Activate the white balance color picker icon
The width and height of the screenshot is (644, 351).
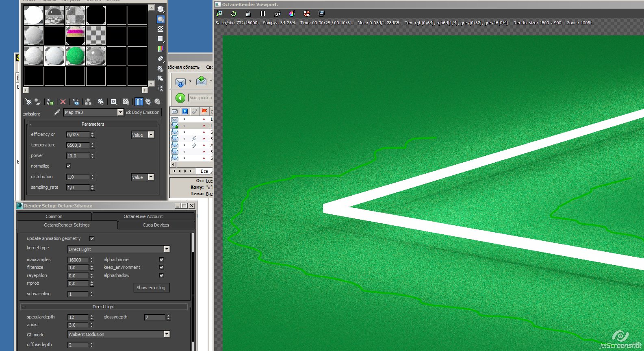[292, 13]
